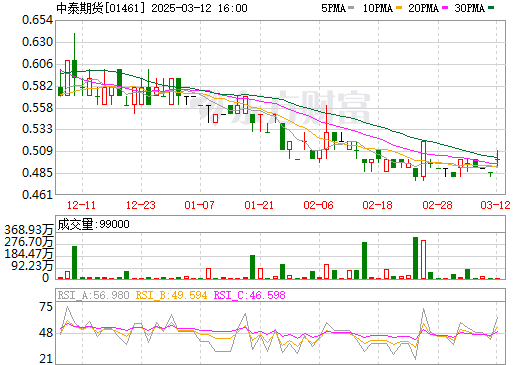The height and width of the screenshot is (365, 520).
Task: Click the 10PMA legend label
Action: pyautogui.click(x=378, y=8)
